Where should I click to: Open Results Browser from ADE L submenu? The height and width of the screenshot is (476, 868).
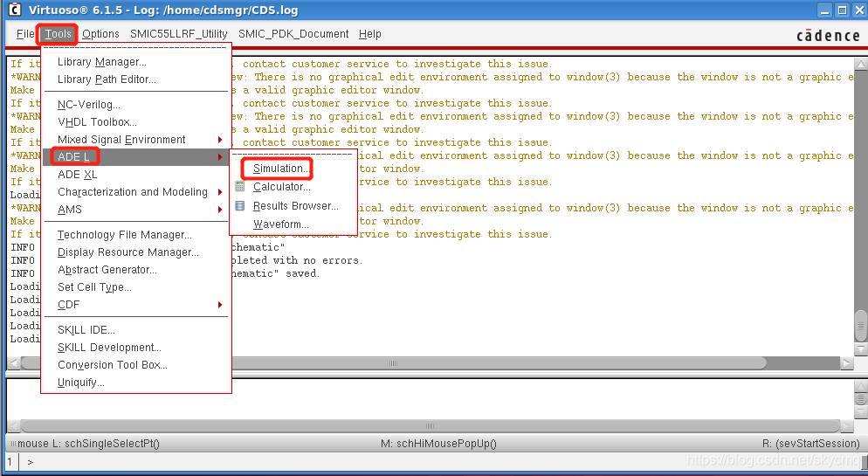click(x=293, y=206)
